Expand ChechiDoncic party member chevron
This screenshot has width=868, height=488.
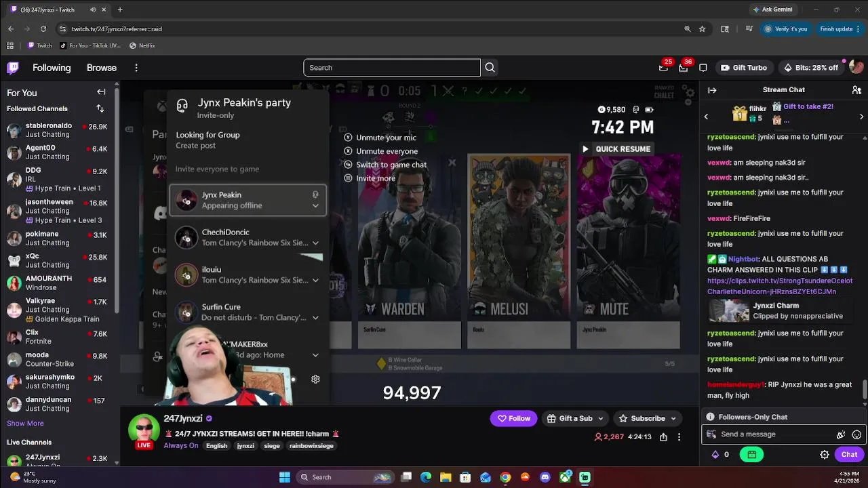(315, 243)
